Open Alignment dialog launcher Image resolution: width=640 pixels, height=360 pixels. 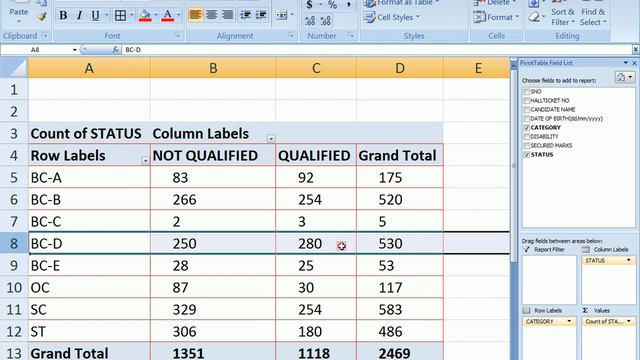pos(291,36)
